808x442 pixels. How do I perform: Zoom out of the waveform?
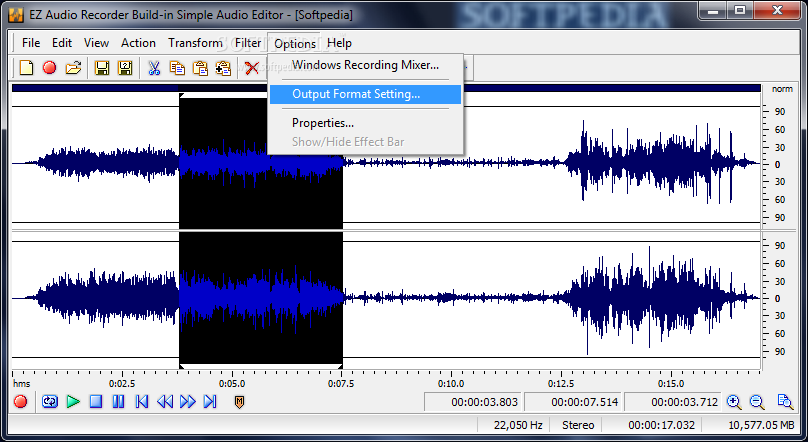[756, 402]
